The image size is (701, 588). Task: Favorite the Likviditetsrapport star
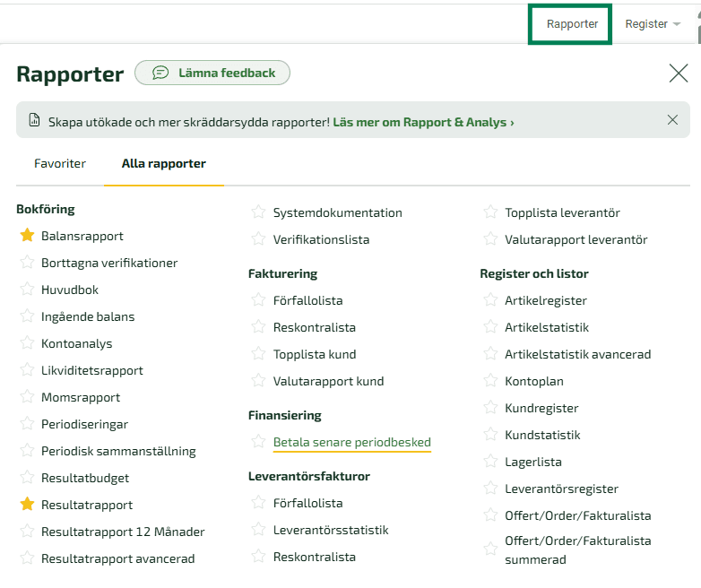coord(27,370)
